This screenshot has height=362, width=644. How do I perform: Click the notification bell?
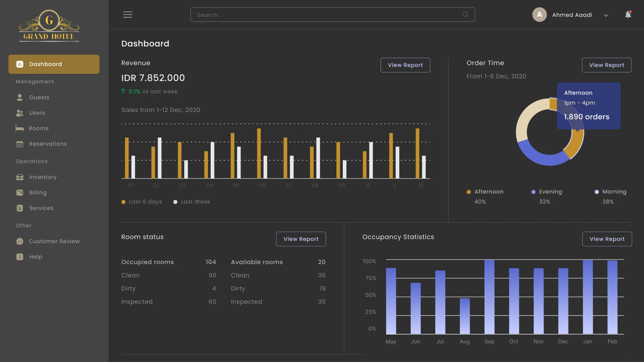point(628,15)
